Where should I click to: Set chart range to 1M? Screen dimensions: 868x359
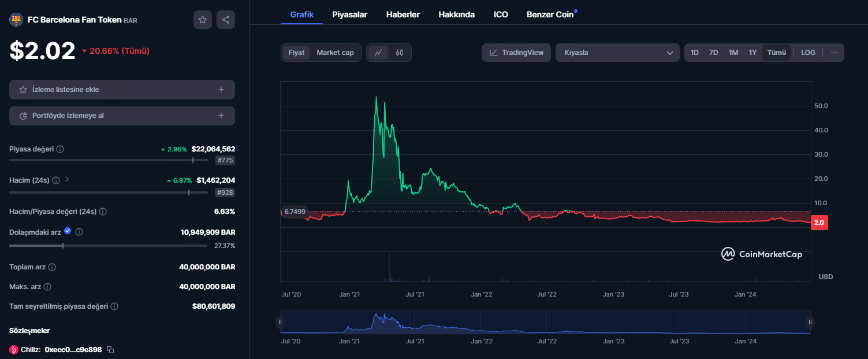733,53
